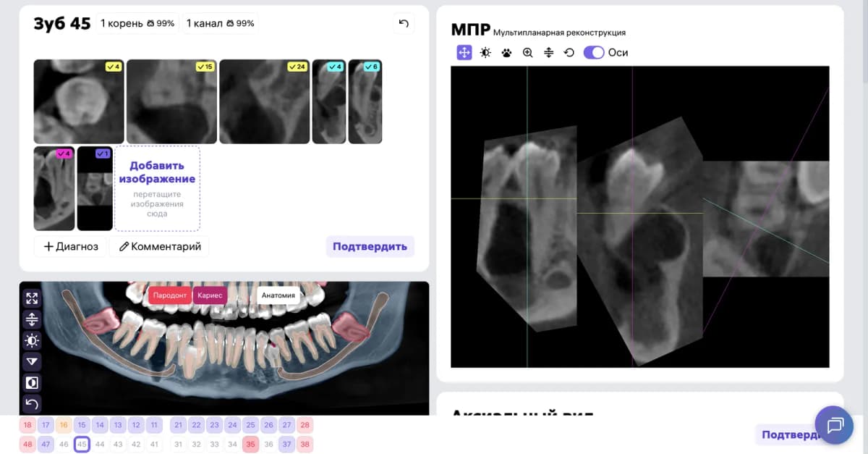Open thumbnail with cyan badge 4
The image size is (868, 454).
pos(329,101)
